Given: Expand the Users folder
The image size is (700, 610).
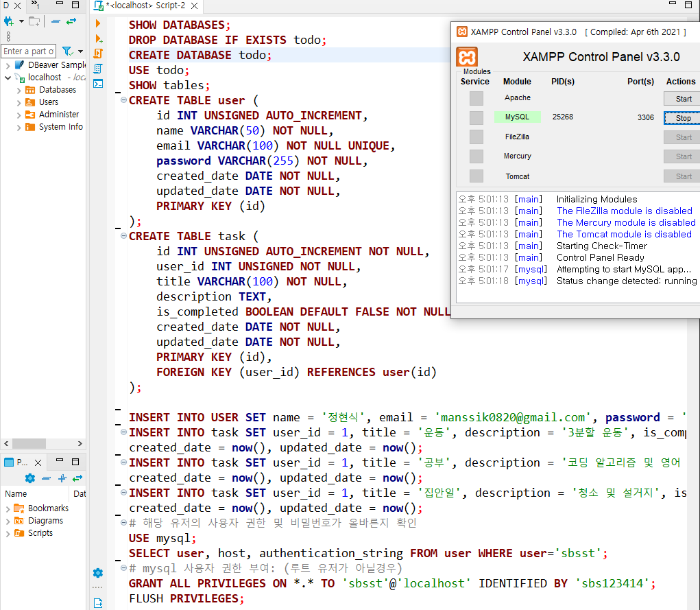Looking at the screenshot, I should (19, 103).
